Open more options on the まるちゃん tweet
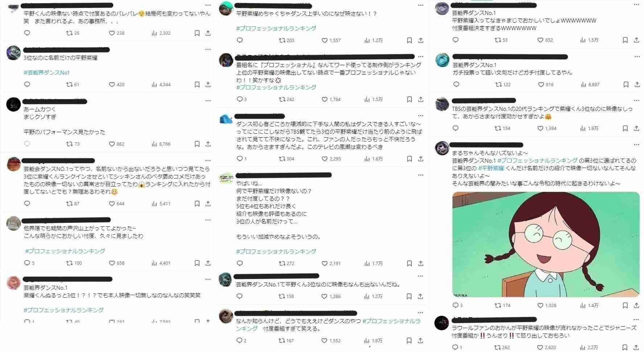Image resolution: width=644 pixels, height=352 pixels. coord(636,144)
